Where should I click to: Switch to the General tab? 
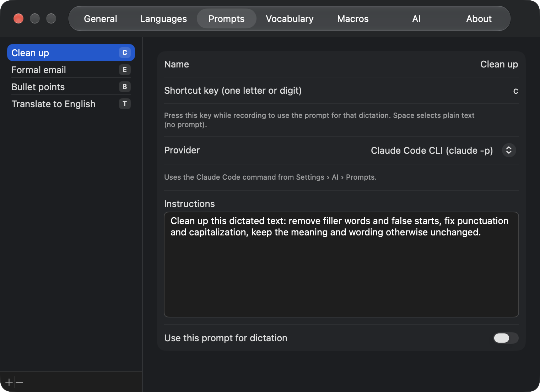tap(101, 19)
